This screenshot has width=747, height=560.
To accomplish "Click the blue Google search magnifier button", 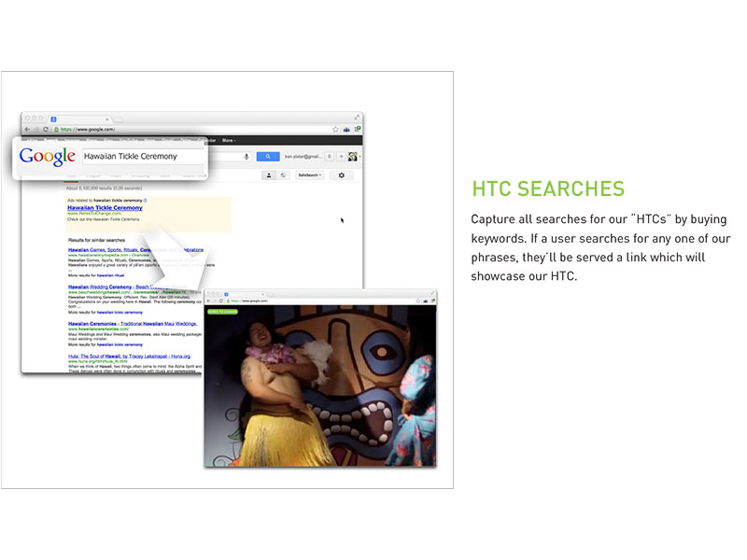I will [x=268, y=156].
